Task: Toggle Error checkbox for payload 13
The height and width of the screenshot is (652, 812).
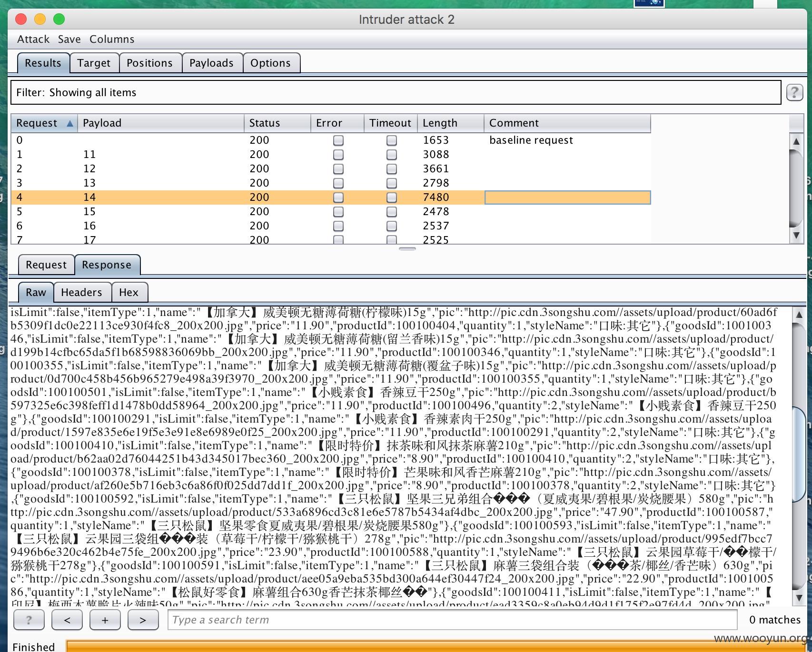Action: pyautogui.click(x=338, y=183)
